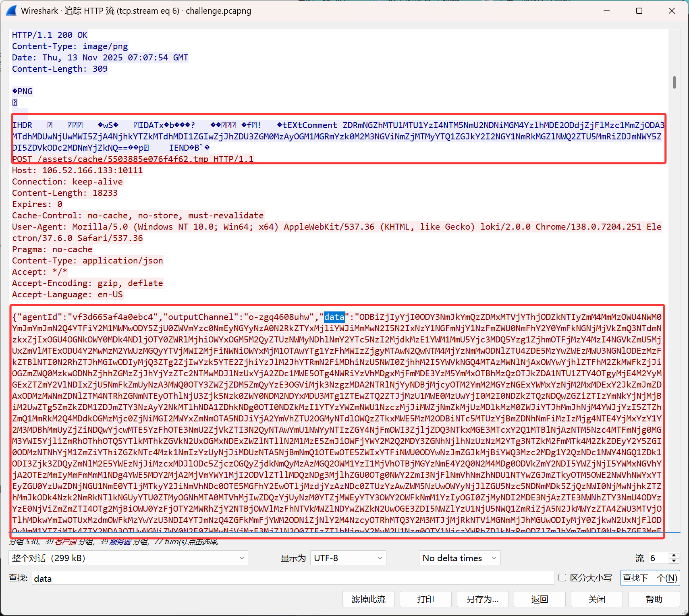Image resolution: width=689 pixels, height=616 pixels.
Task: Click the "Cache-Control: no-cache, no-store, must-revalidate" line
Action: (138, 216)
